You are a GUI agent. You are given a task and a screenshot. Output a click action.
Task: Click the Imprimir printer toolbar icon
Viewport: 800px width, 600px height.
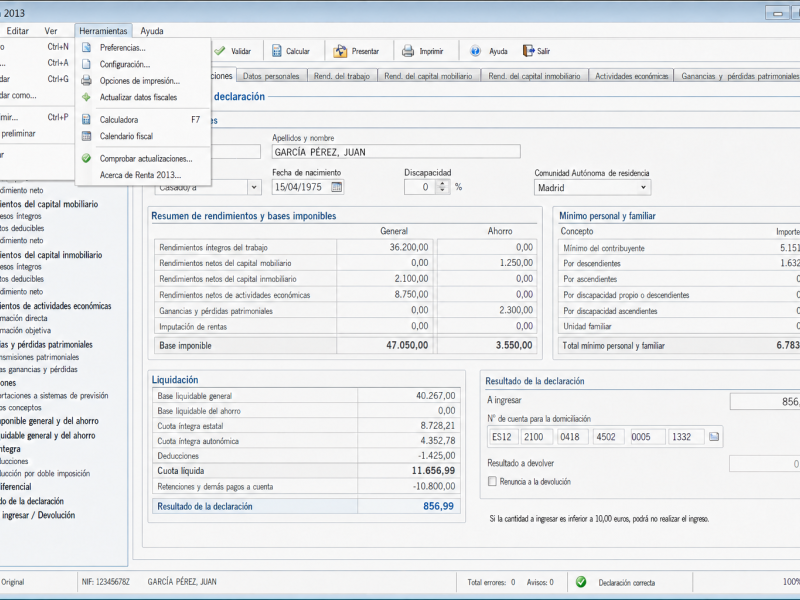click(x=408, y=51)
